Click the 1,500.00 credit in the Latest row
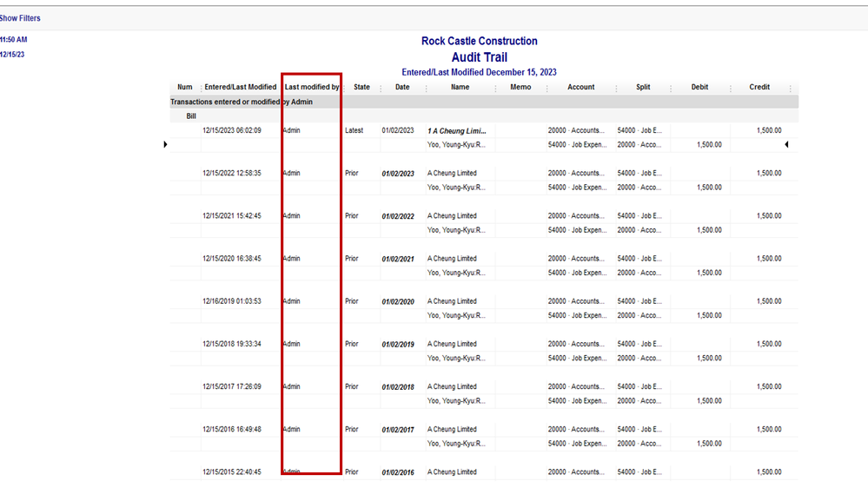The width and height of the screenshot is (868, 488). click(x=769, y=130)
